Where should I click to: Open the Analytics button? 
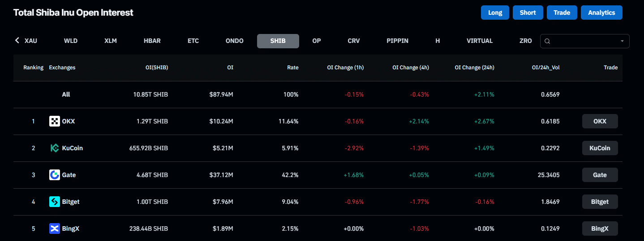(601, 13)
